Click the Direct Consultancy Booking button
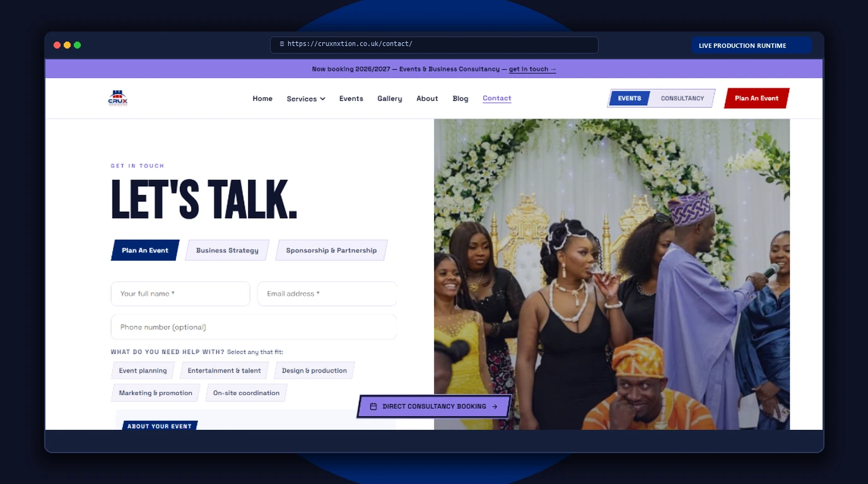Screen dimensions: 868x484 (x=434, y=406)
